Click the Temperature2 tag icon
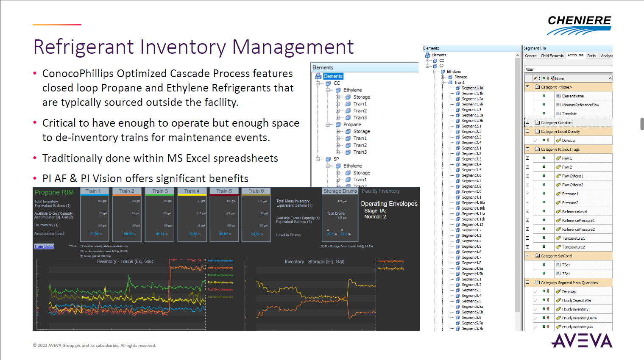Viewport: 644px width, 360px height. 558,247
